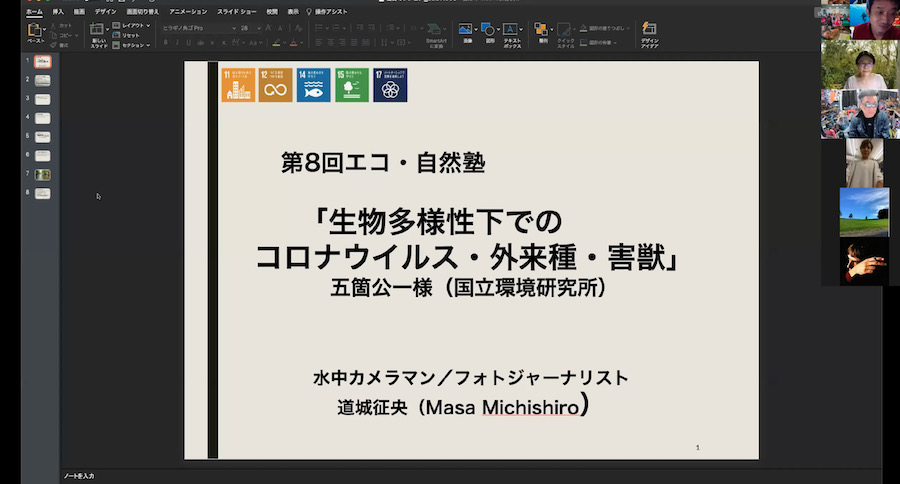The image size is (900, 484).
Task: Click notes area to add notes
Action: 79,476
